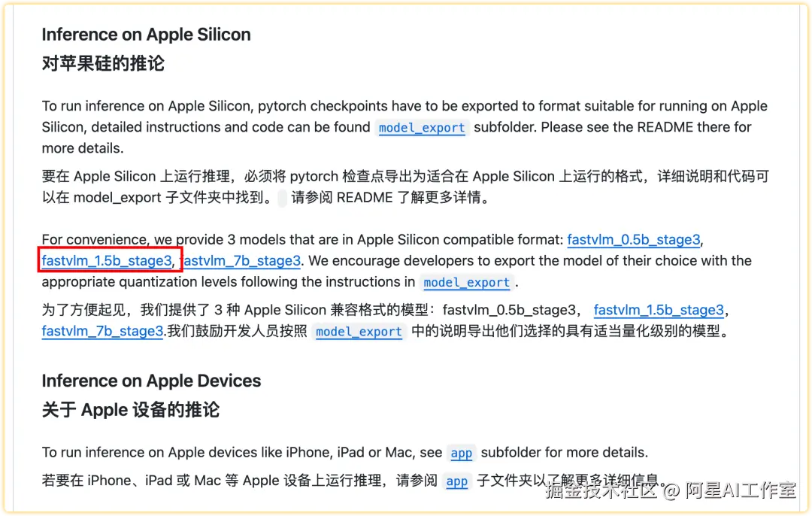Click the red-boxed fastvlm_1.5b_stage3 link
Viewport: 812px width, 516px height.
(107, 260)
